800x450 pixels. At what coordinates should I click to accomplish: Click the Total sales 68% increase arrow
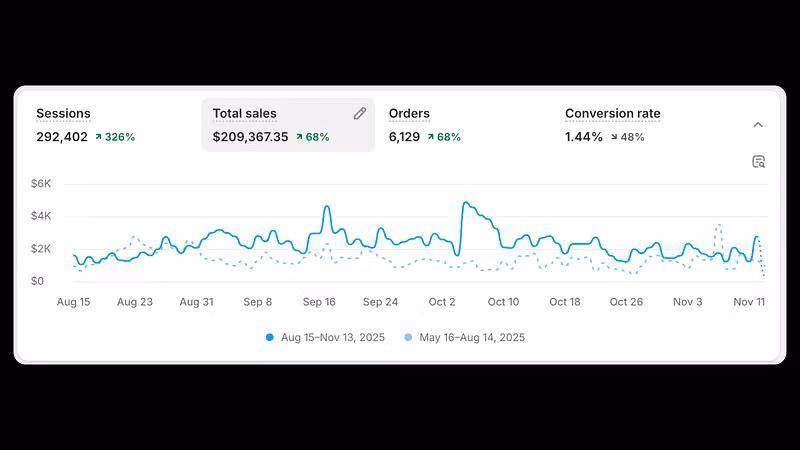point(299,137)
